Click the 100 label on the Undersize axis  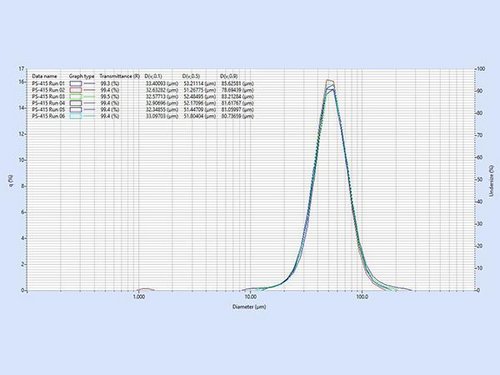481,69
